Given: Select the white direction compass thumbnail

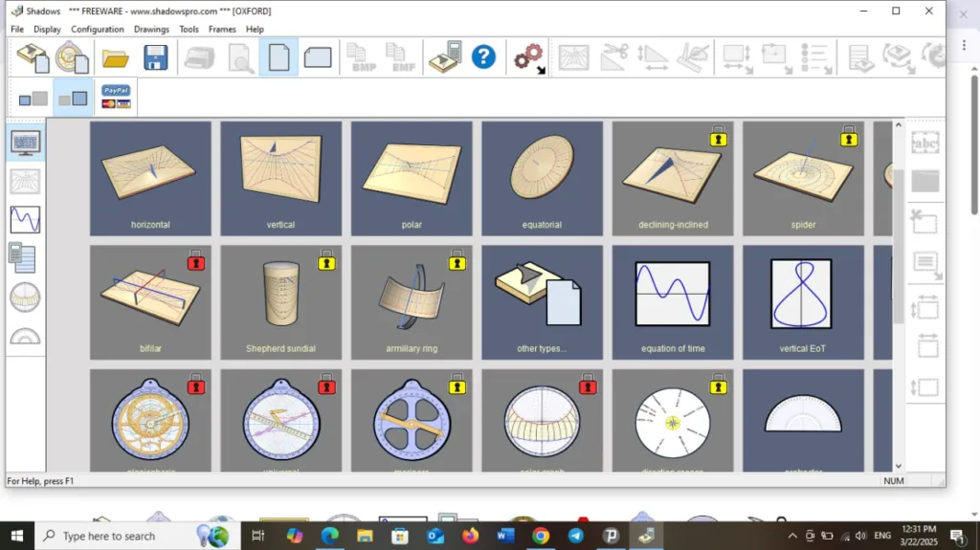Looking at the screenshot, I should (x=673, y=421).
